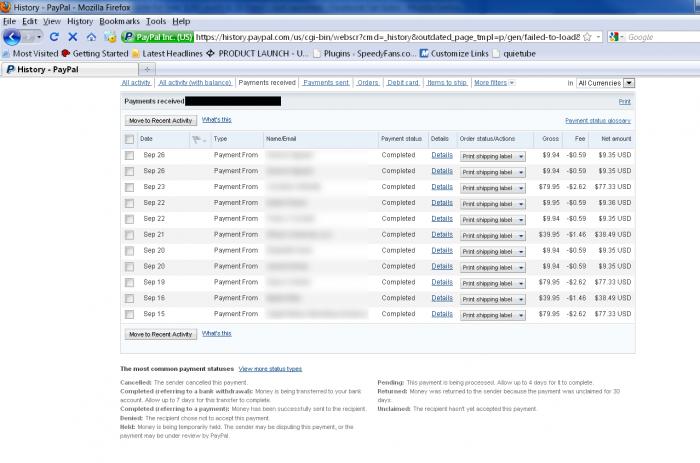This screenshot has width=700, height=463.
Task: Switch to Payments sent filter
Action: [326, 83]
